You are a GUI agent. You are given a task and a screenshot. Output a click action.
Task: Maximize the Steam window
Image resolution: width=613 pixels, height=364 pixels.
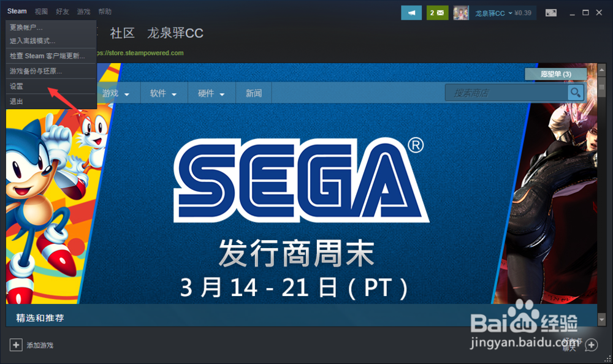pos(585,12)
